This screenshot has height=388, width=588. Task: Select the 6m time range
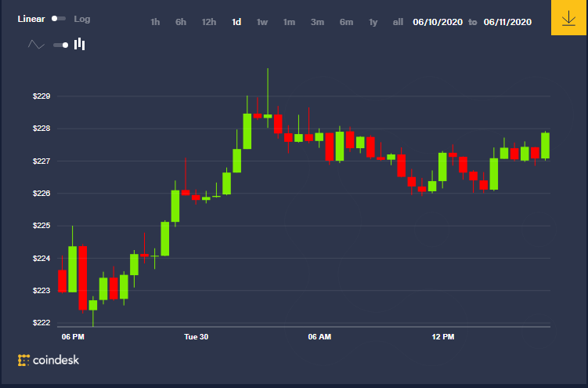[x=346, y=22]
